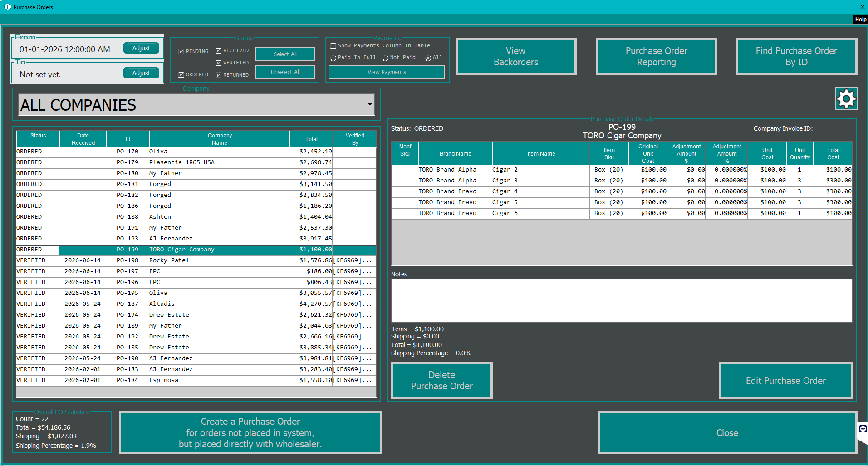Image resolution: width=868 pixels, height=466 pixels.
Task: Click the Purchase Orders window title icon
Action: tap(7, 7)
